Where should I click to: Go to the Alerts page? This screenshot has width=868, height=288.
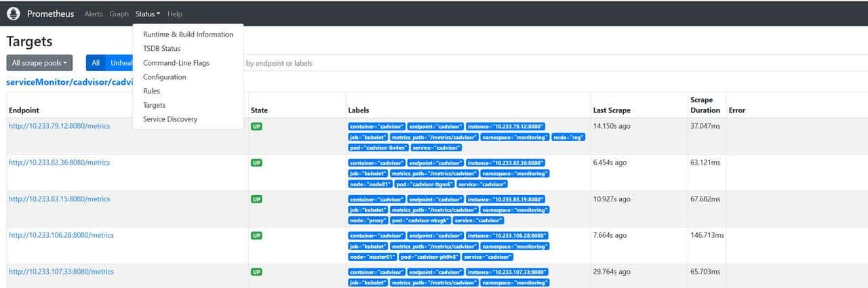pos(94,14)
